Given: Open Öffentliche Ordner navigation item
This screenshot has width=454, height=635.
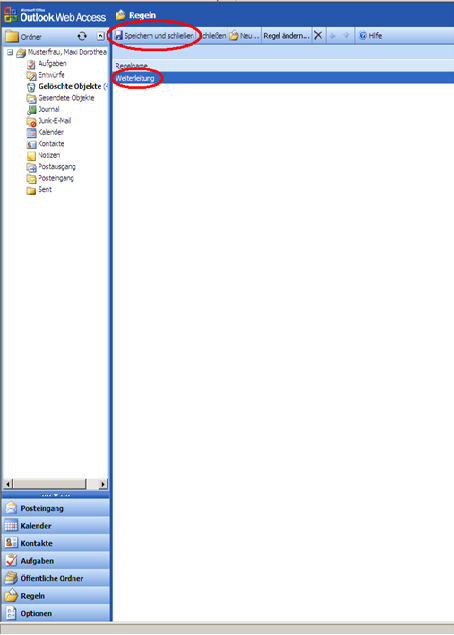Looking at the screenshot, I should coord(55,578).
